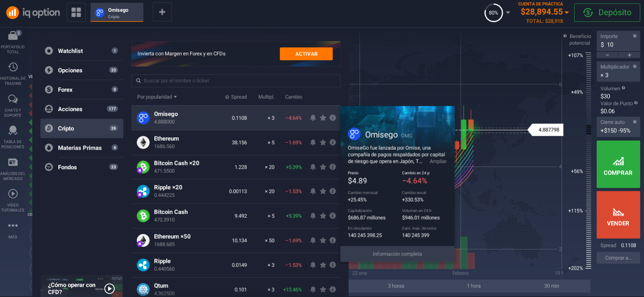Open the Multiplicador × 3 selector
Image resolution: width=644 pixels, height=297 pixels.
tap(618, 71)
